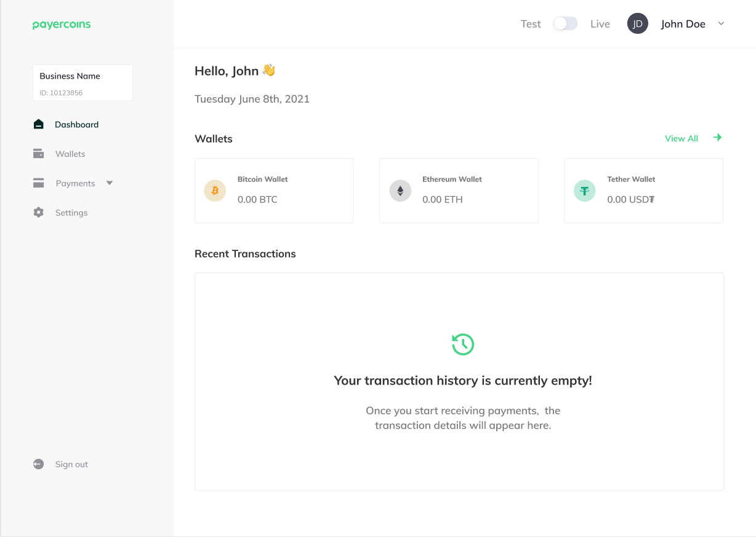Sign out of the account

[70, 464]
